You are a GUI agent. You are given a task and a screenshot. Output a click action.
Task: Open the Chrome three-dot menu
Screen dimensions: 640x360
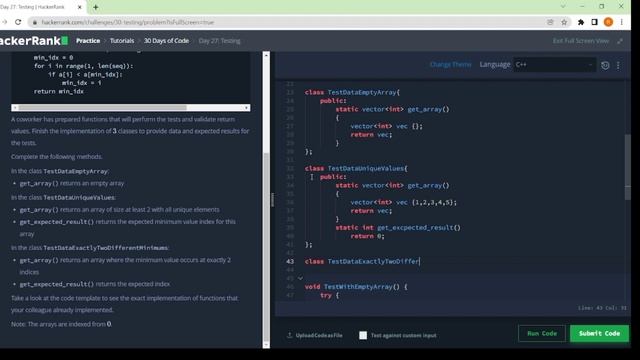(622, 22)
